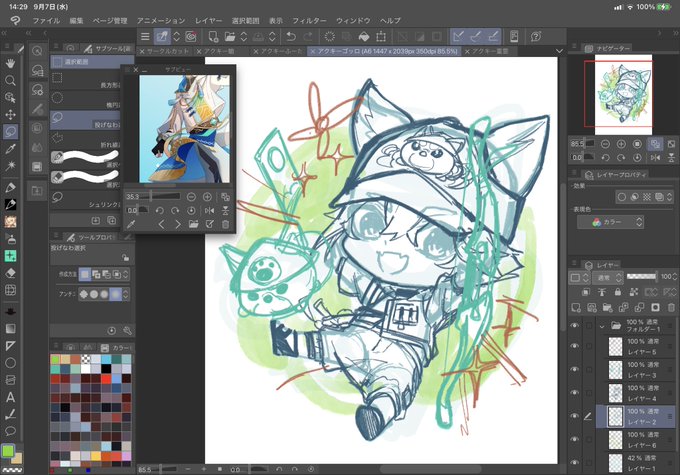This screenshot has height=475, width=680.
Task: Hide Layer 4 using its eye icon
Action: click(575, 393)
